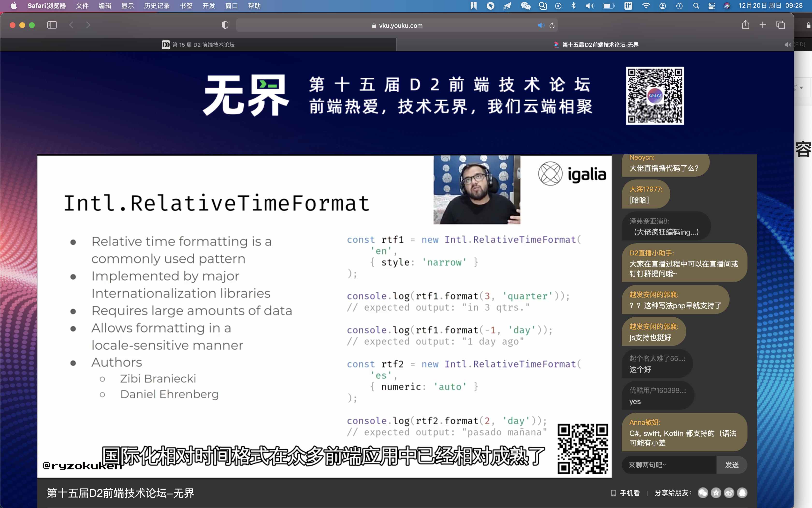Click 手机看 to watch on phone
The image size is (812, 508).
point(625,493)
